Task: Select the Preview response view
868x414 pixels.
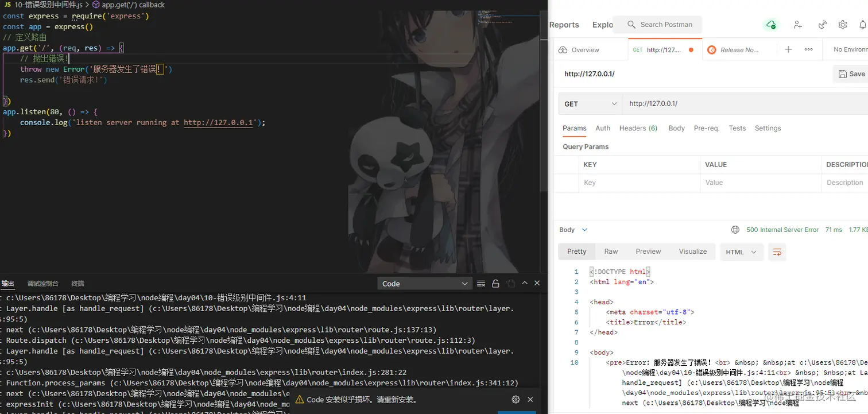Action: [x=648, y=252]
